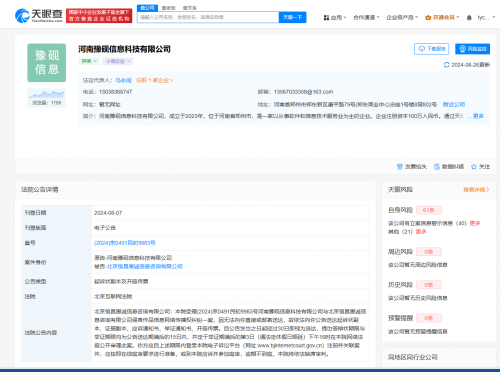Click the 下载报告 download report button
The height and width of the screenshot is (372, 500).
pos(432,49)
